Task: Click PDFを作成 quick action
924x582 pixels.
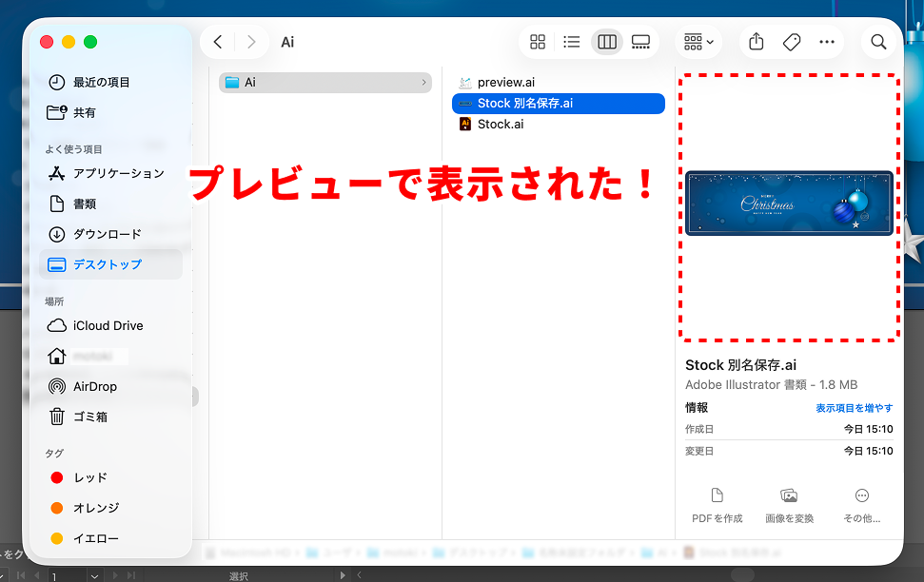Action: tap(718, 505)
